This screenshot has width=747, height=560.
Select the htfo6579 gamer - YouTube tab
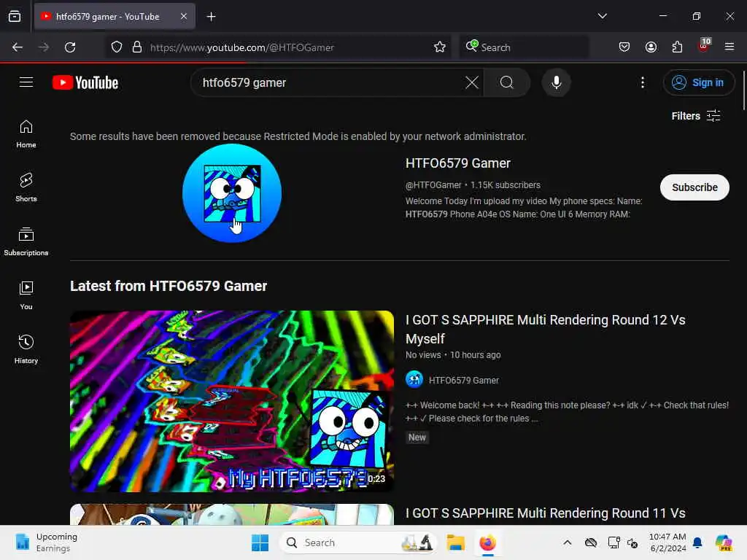pos(115,16)
